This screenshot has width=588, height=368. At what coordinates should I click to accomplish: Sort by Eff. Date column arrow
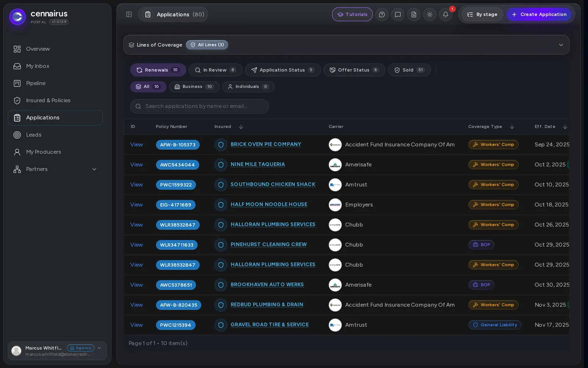(565, 127)
